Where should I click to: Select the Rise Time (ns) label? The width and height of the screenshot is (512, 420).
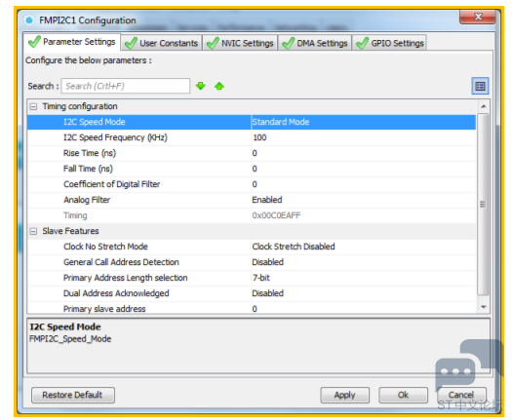click(90, 153)
